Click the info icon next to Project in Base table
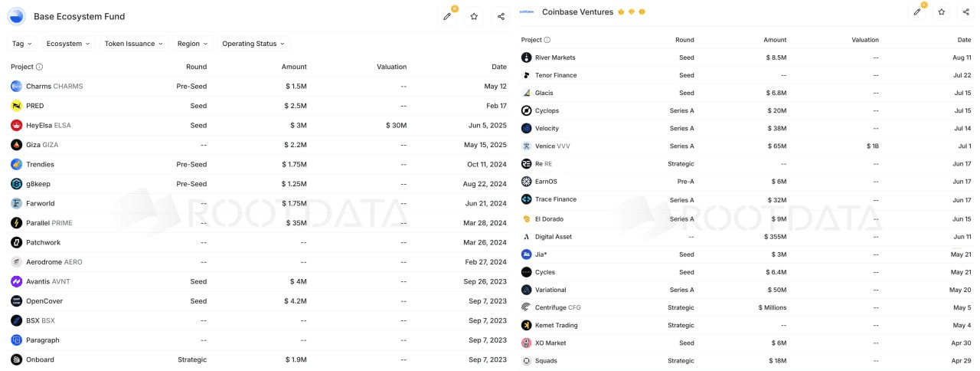Image resolution: width=980 pixels, height=371 pixels. coord(40,67)
